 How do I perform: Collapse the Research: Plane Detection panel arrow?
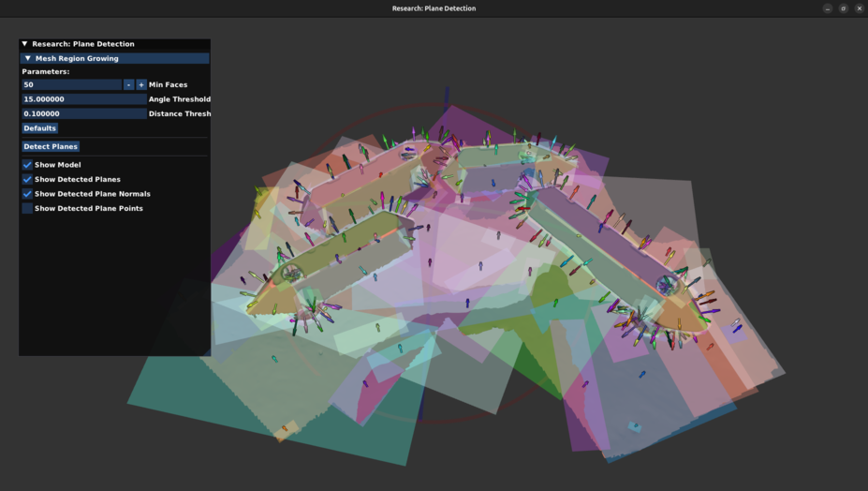(25, 44)
